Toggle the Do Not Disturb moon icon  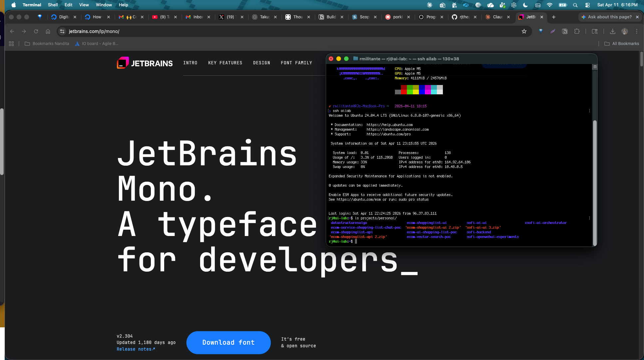coord(525,5)
